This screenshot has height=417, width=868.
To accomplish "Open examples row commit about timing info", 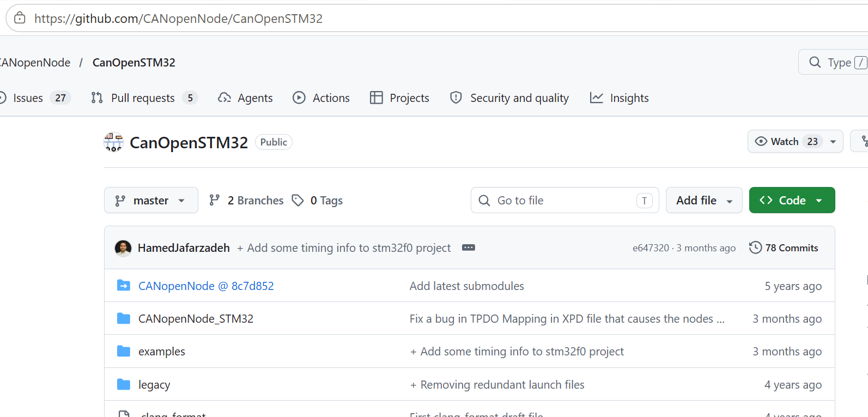I will point(517,352).
